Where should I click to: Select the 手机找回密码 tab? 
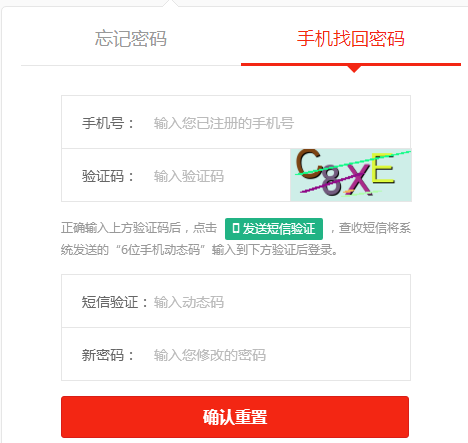[351, 38]
